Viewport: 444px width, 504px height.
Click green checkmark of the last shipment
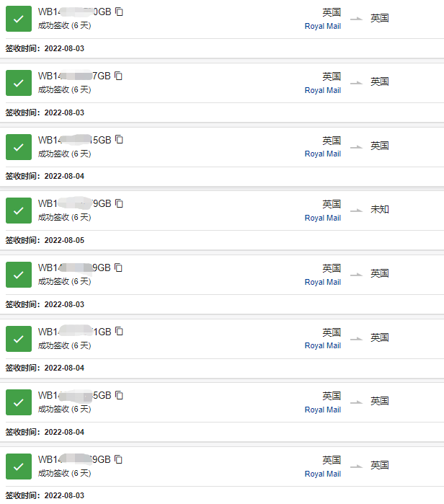(x=19, y=467)
